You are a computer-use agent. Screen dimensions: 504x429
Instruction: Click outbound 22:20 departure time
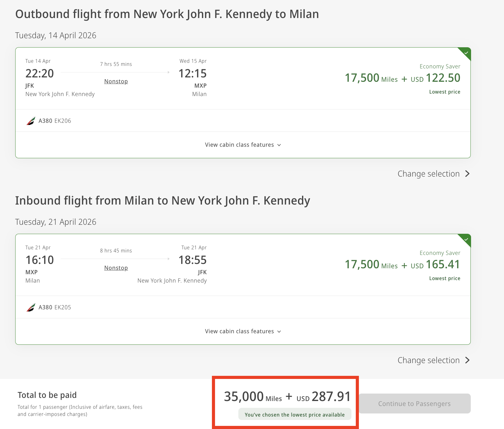(39, 74)
